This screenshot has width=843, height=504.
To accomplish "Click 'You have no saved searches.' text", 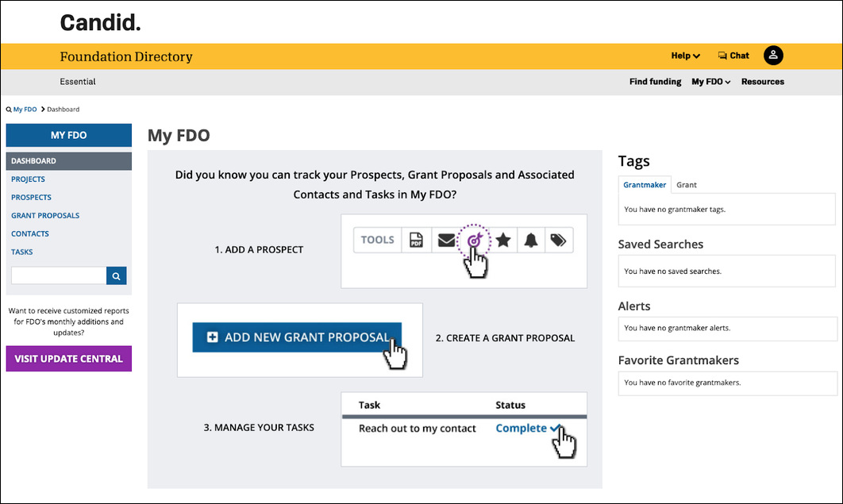I will tap(672, 271).
